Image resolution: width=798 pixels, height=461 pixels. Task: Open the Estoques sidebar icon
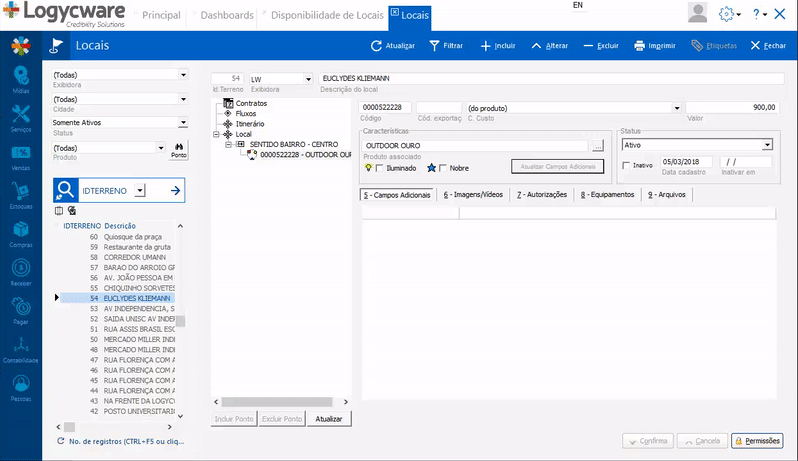[x=20, y=195]
